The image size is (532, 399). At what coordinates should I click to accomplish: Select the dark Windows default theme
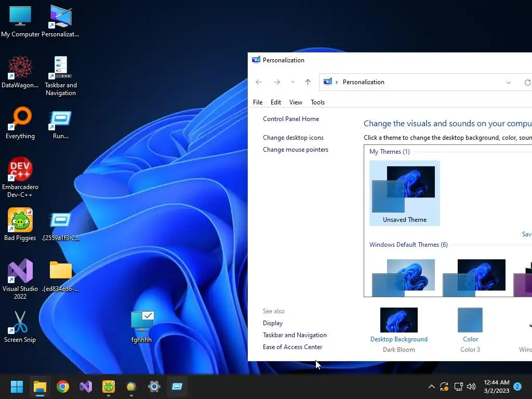(x=474, y=277)
